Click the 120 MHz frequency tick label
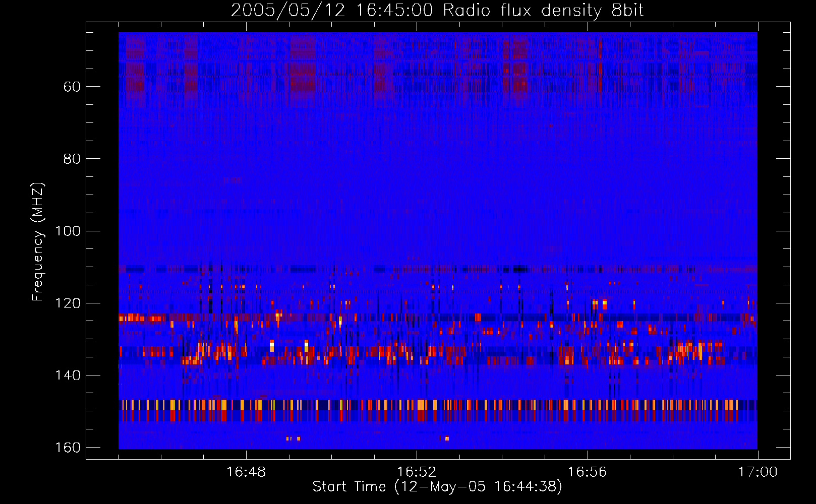Image resolution: width=816 pixels, height=504 pixels. click(x=67, y=303)
